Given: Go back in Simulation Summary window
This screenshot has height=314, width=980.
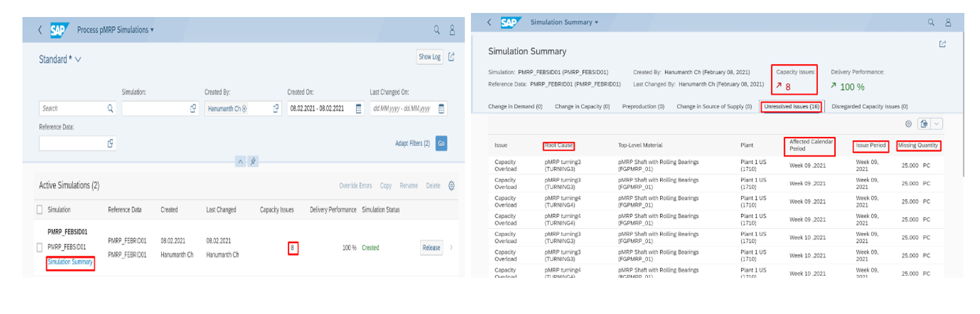Looking at the screenshot, I should 489,22.
